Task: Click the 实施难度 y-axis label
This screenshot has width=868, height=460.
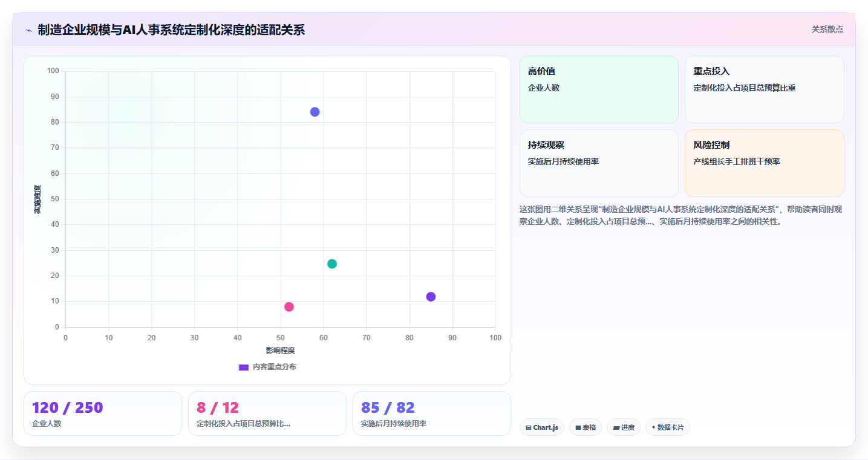Action: coord(38,199)
